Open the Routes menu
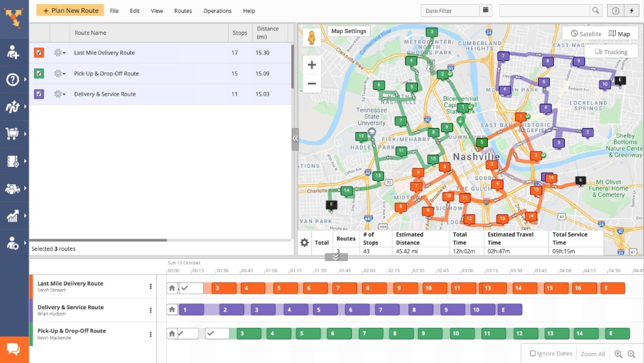The image size is (644, 363). pos(183,11)
